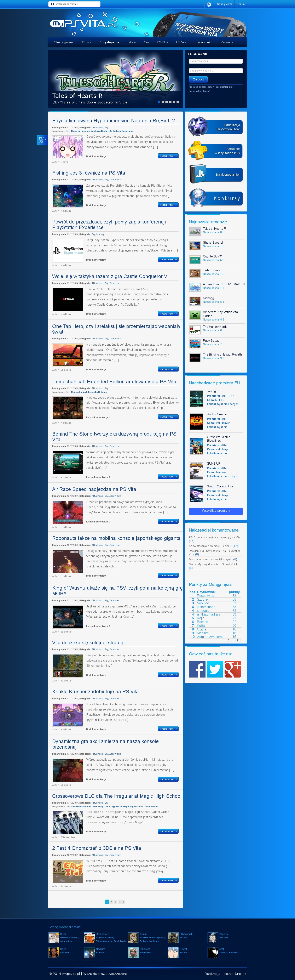Open the PlayStation Store update banner
The width and height of the screenshot is (295, 980).
pos(215,127)
